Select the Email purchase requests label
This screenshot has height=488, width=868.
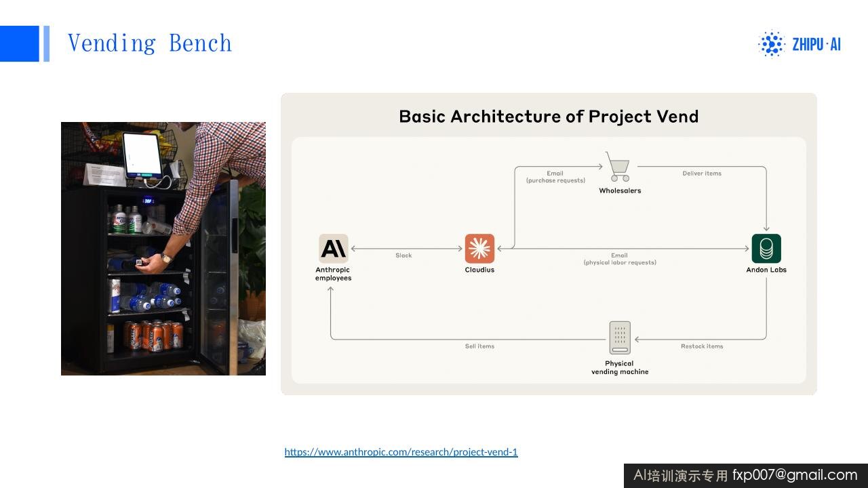click(x=555, y=177)
